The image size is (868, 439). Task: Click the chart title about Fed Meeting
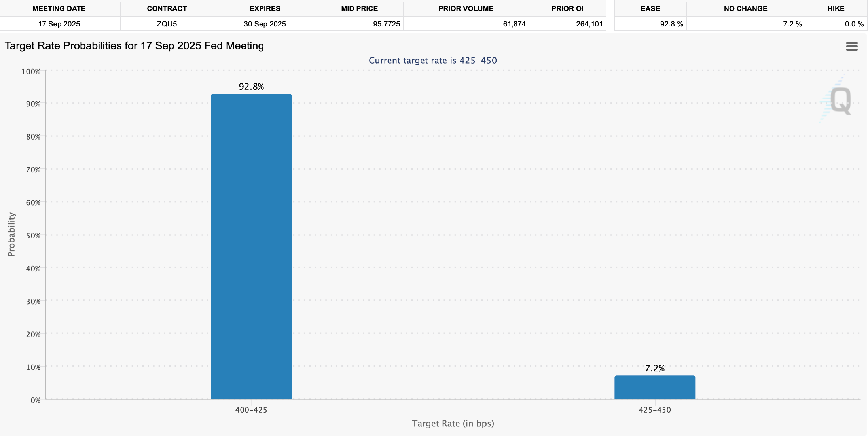[134, 46]
